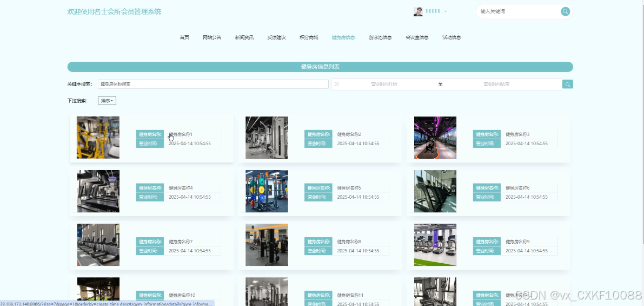
Task: Click the 营业时间结束 date field
Action: click(496, 84)
